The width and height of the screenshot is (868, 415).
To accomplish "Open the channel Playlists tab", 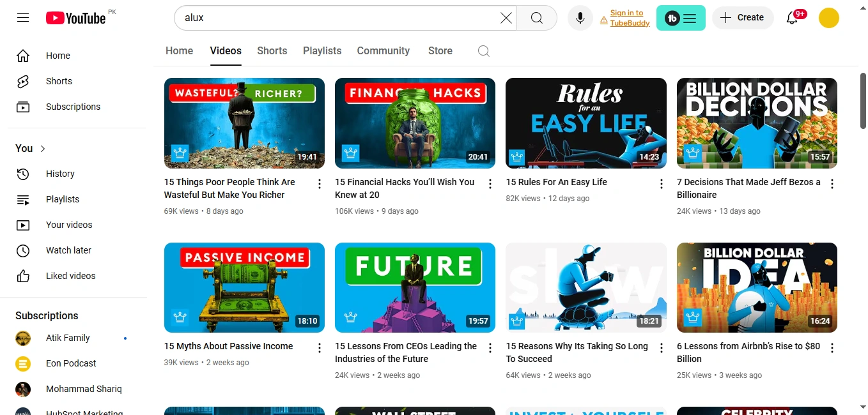I will pyautogui.click(x=322, y=51).
